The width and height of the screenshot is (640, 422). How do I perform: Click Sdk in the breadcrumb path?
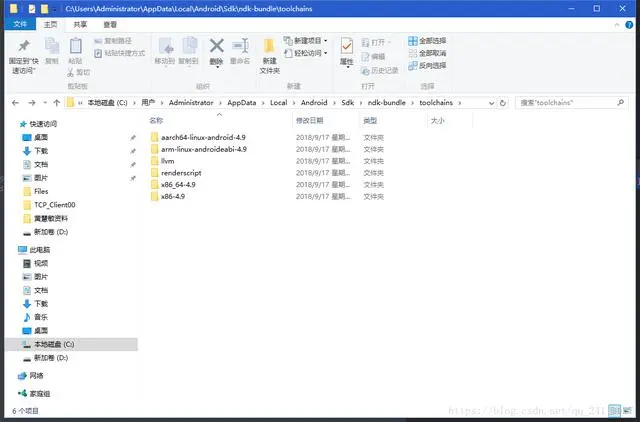pos(347,103)
